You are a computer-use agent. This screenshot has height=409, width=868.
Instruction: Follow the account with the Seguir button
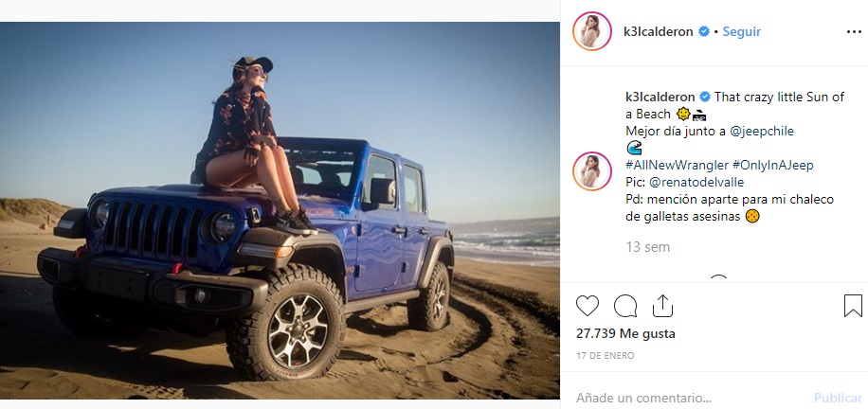[742, 31]
